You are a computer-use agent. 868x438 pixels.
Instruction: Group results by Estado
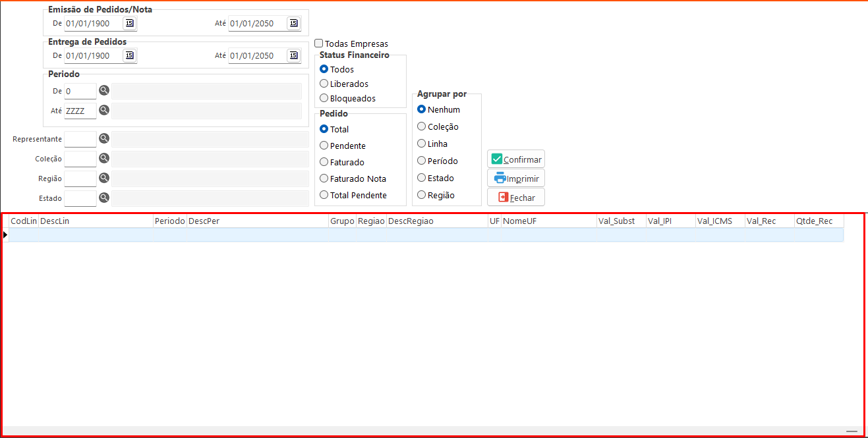[422, 178]
